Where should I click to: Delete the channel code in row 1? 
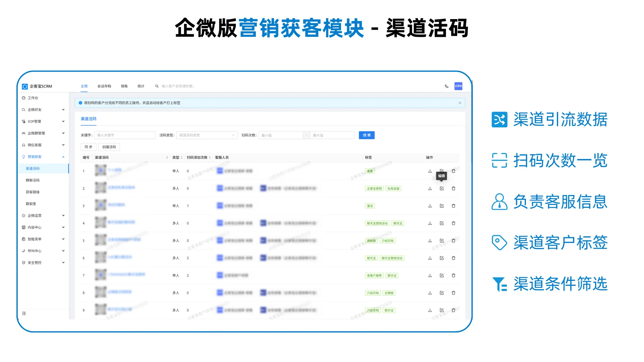coord(453,171)
